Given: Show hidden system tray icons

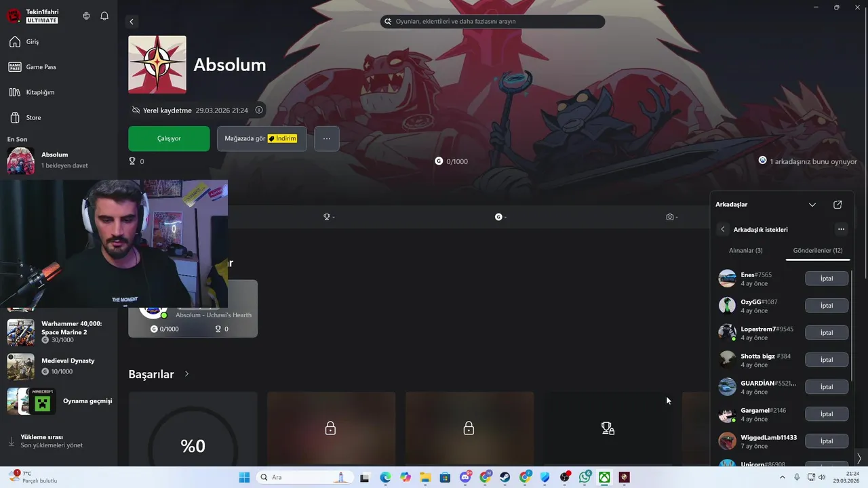Looking at the screenshot, I should point(783,477).
